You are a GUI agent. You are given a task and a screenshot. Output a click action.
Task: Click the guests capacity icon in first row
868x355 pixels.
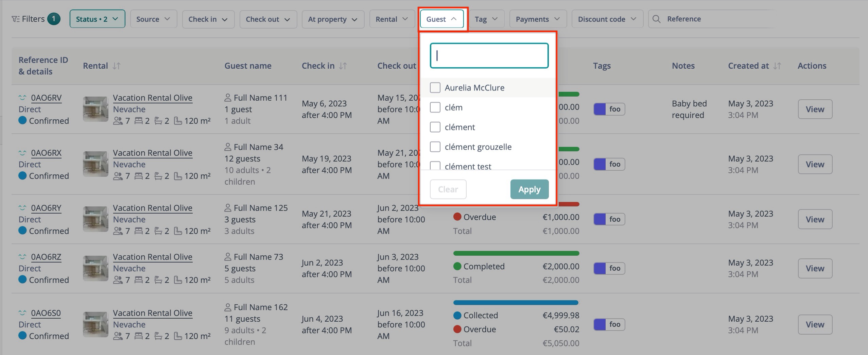(x=118, y=121)
